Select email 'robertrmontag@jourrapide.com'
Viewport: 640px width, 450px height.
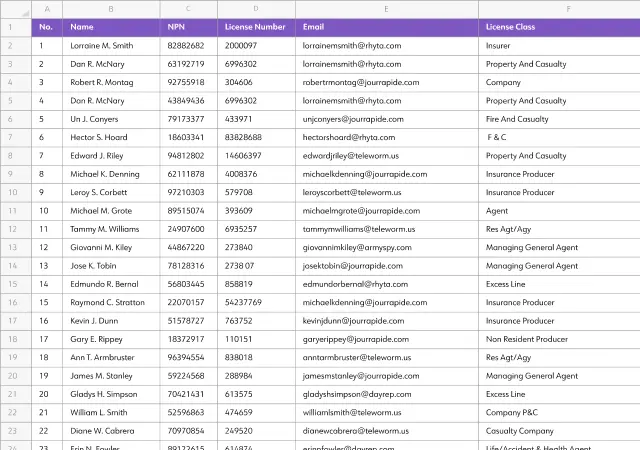click(387, 82)
